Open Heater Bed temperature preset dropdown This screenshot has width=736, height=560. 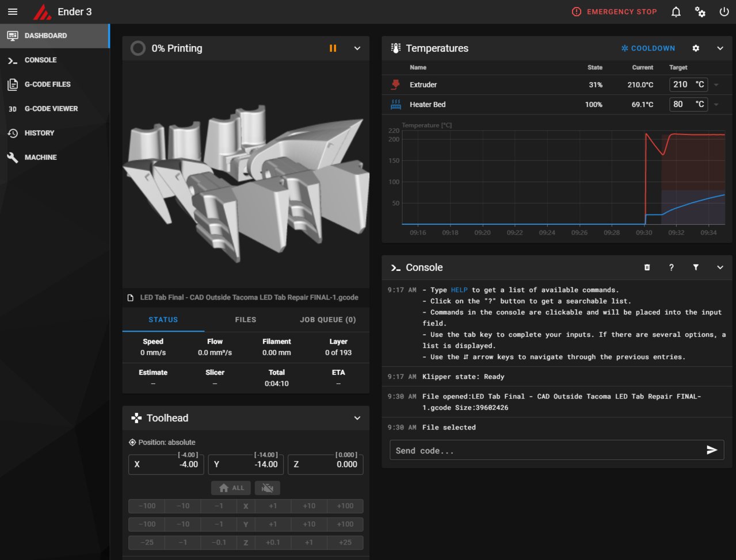[x=716, y=105]
